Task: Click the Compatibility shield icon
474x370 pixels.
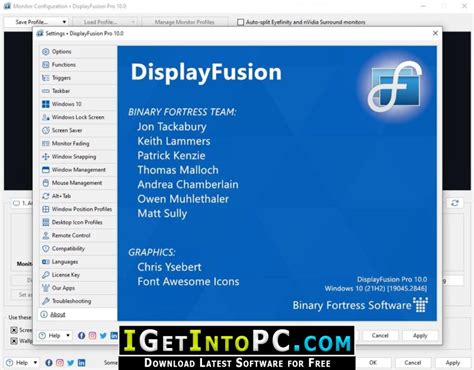Action: click(46, 249)
